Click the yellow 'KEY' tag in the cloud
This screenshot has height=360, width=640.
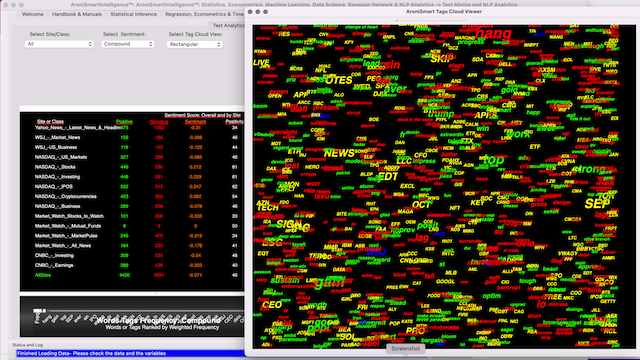(477, 202)
